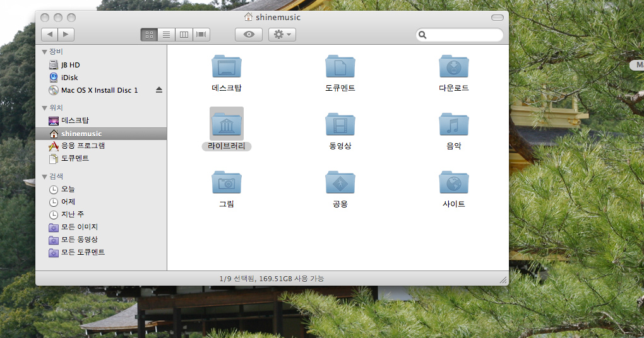644x338 pixels.
Task: Switch to column view mode
Action: point(184,35)
